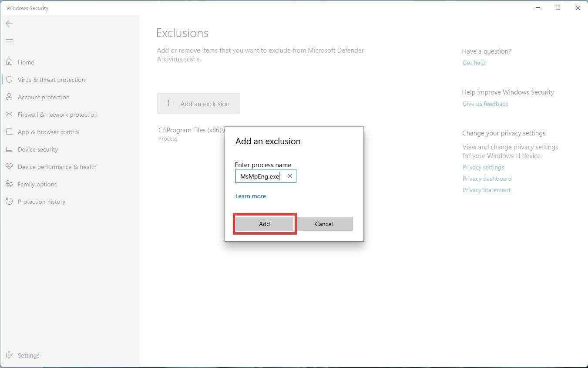The image size is (588, 368).
Task: Click the Virus & threat protection shield icon
Action: pos(9,80)
